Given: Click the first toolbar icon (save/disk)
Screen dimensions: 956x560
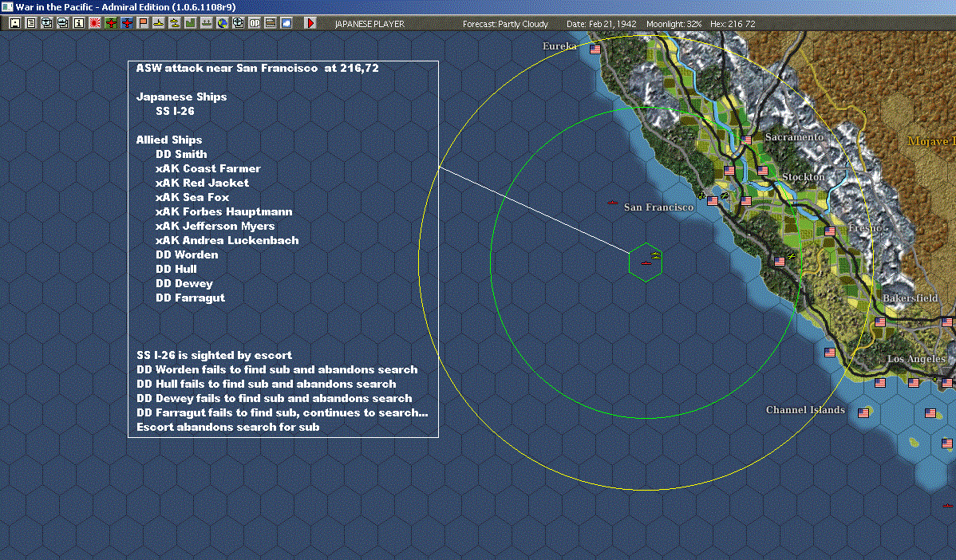Looking at the screenshot, I should click(15, 23).
